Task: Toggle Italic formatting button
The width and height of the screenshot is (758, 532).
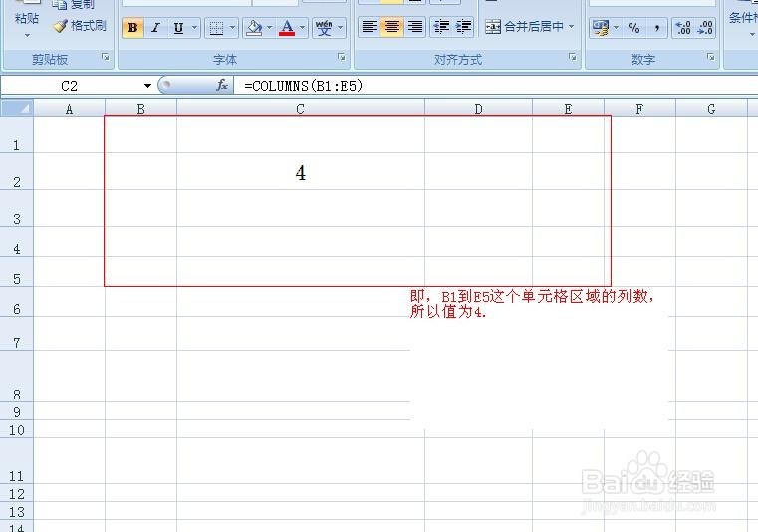Action: point(155,28)
